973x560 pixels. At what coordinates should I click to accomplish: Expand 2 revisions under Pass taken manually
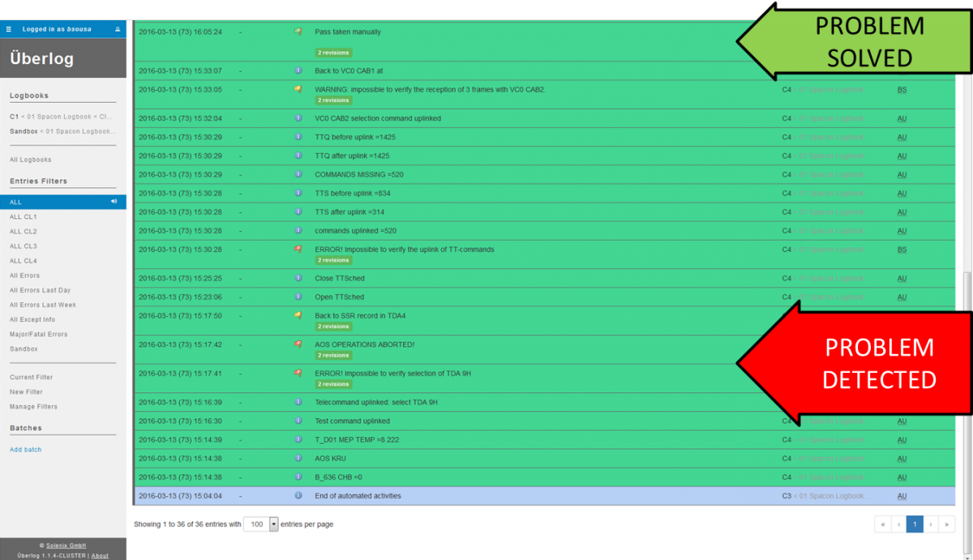[x=333, y=53]
